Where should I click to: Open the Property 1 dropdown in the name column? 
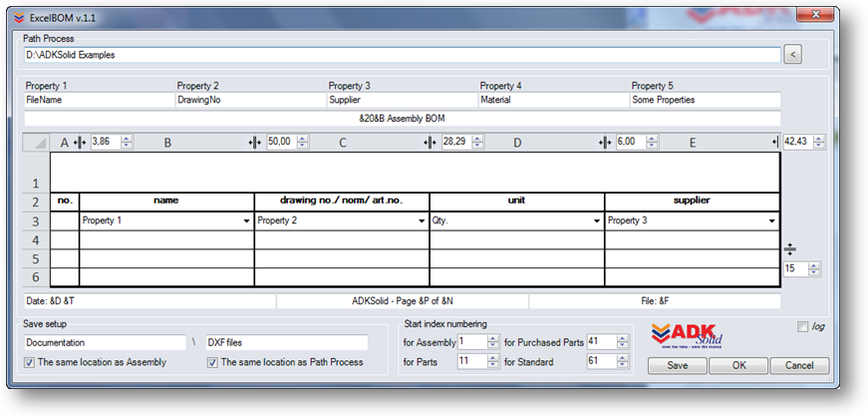click(246, 221)
